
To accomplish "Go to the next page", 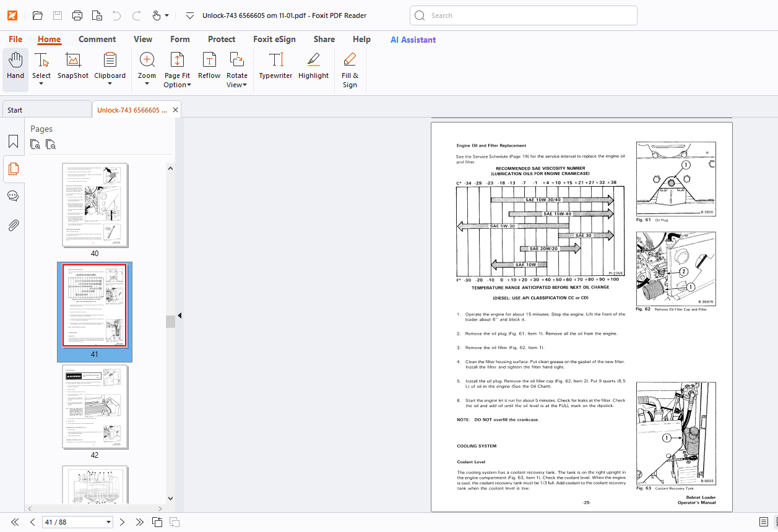I will coord(122,522).
